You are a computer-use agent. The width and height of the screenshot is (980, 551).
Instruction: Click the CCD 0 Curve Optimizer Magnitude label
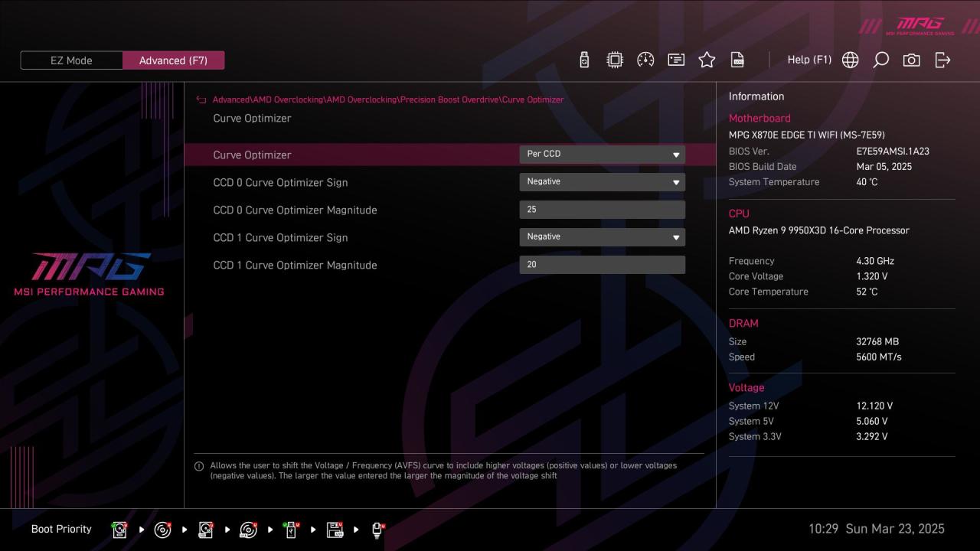pos(295,210)
